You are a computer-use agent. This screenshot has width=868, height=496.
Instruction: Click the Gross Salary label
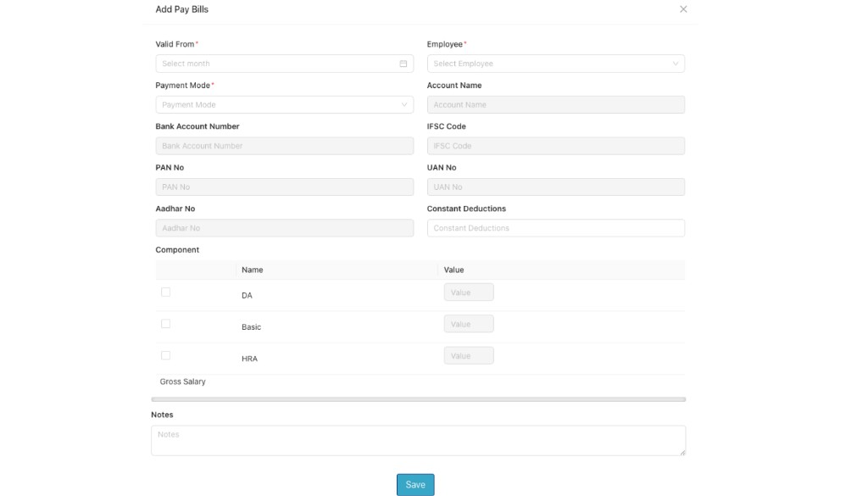(181, 381)
